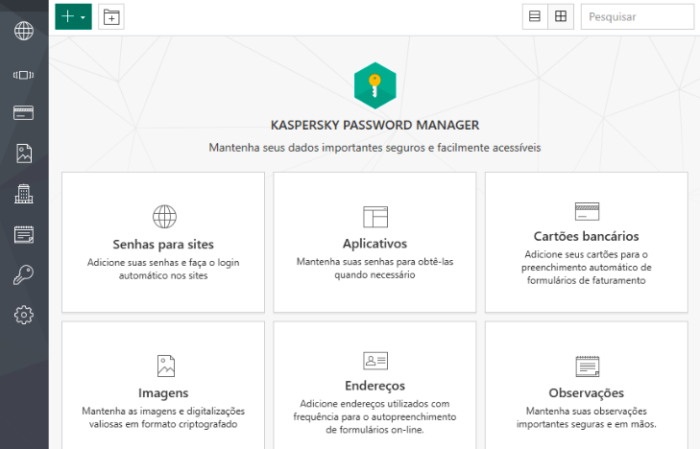Click the Kaspersky key hexagon logo
Screen dimensions: 700x449
click(x=375, y=85)
